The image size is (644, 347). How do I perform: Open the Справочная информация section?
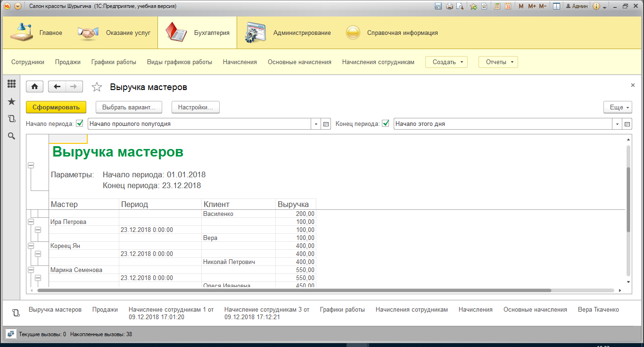[391, 33]
